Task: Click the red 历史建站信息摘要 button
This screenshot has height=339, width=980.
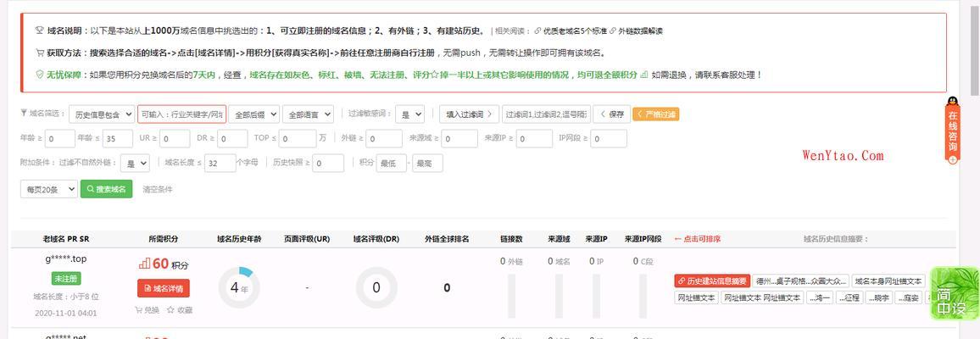Action: coord(712,281)
